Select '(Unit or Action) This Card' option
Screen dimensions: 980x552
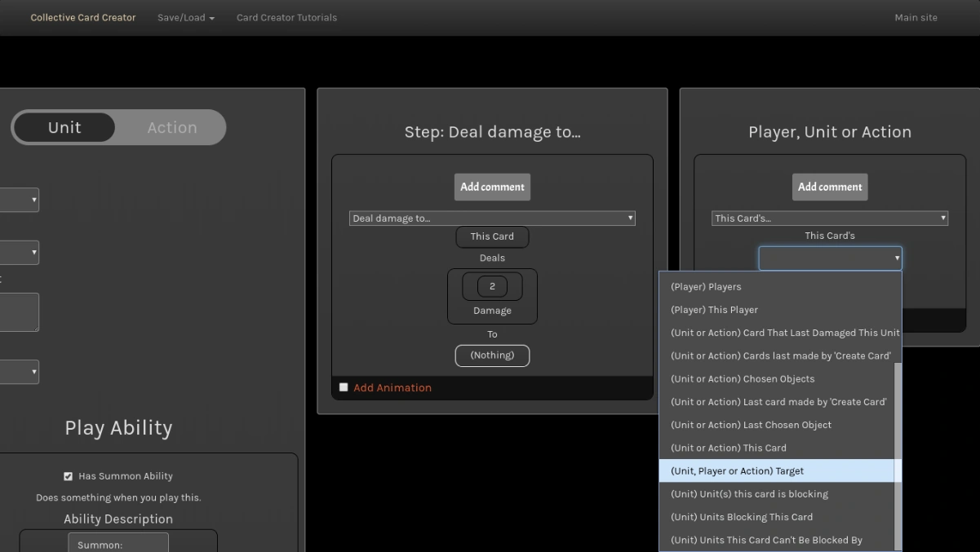pyautogui.click(x=777, y=448)
